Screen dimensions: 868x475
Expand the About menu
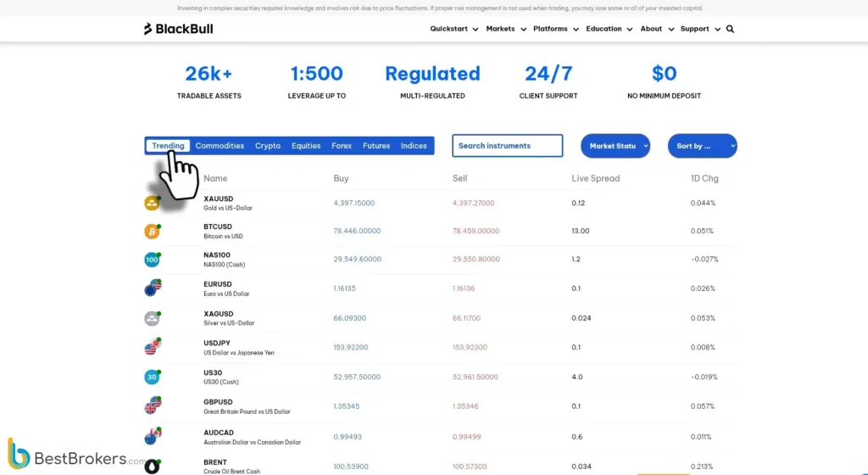(x=657, y=29)
